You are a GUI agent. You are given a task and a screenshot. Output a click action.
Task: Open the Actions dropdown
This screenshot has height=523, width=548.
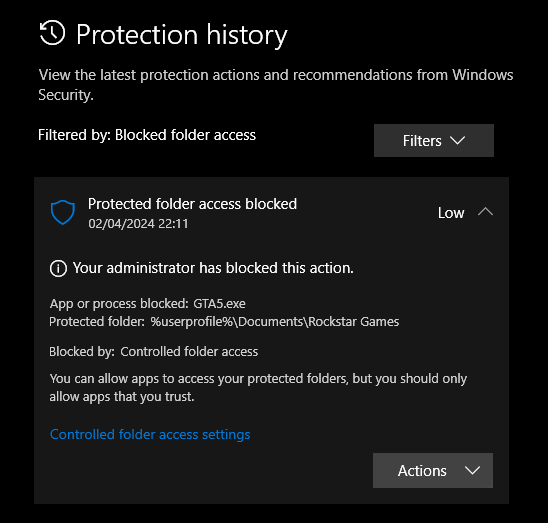coord(433,471)
